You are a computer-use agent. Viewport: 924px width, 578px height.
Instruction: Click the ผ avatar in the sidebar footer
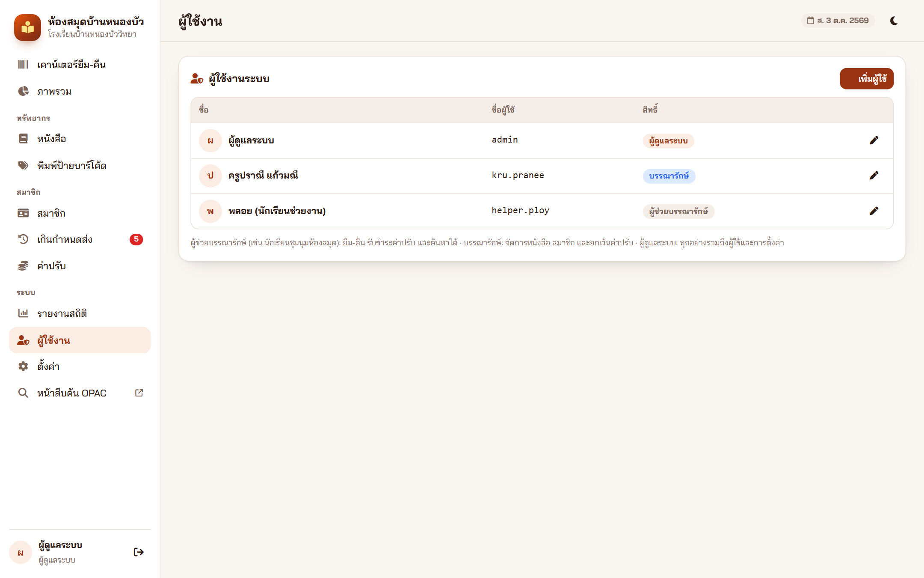[21, 553]
